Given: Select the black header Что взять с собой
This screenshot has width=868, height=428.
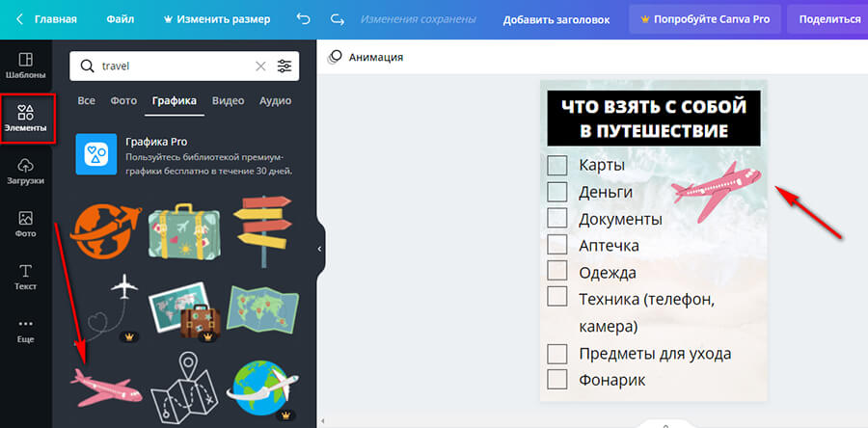Looking at the screenshot, I should coord(654,119).
